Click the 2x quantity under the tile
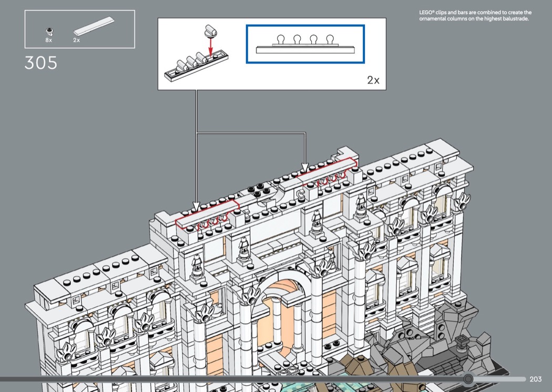Image resolution: width=552 pixels, height=392 pixels. (x=76, y=40)
